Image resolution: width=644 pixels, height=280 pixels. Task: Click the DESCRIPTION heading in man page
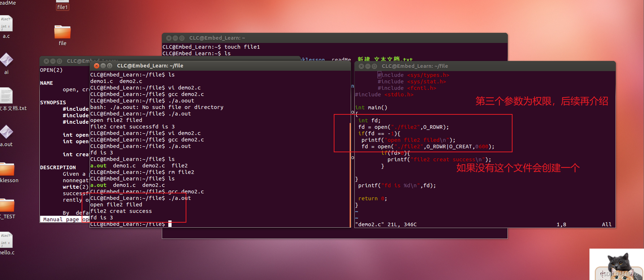coord(58,167)
